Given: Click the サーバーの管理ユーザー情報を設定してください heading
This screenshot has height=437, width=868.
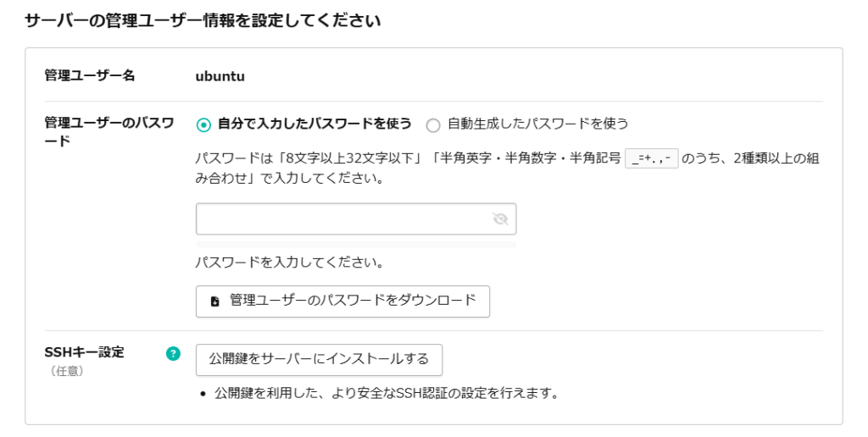Looking at the screenshot, I should pos(203,21).
